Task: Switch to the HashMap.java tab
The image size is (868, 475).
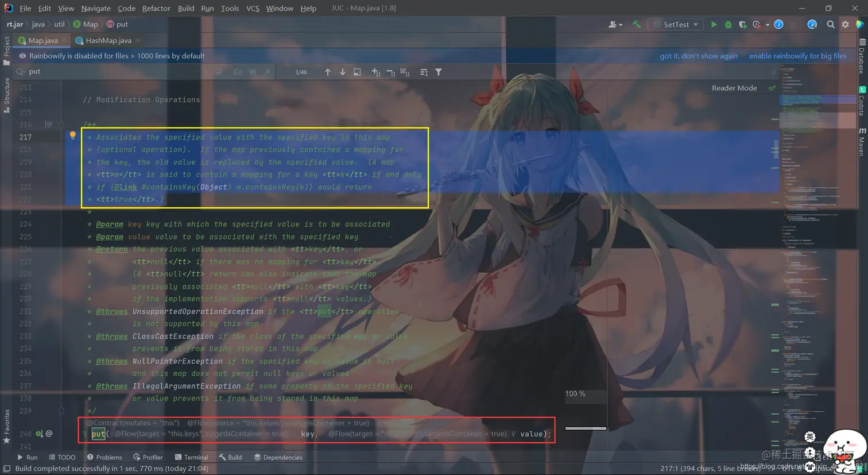Action: (108, 40)
